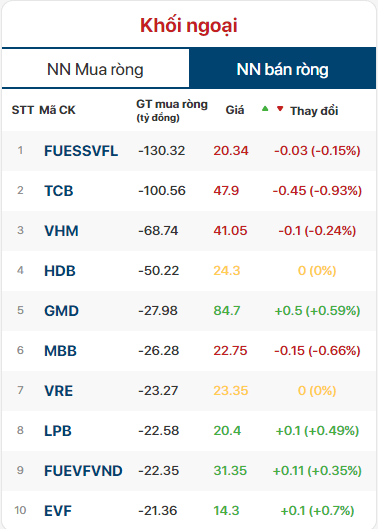Click the green up-arrow sort icon
The width and height of the screenshot is (378, 529).
click(265, 109)
